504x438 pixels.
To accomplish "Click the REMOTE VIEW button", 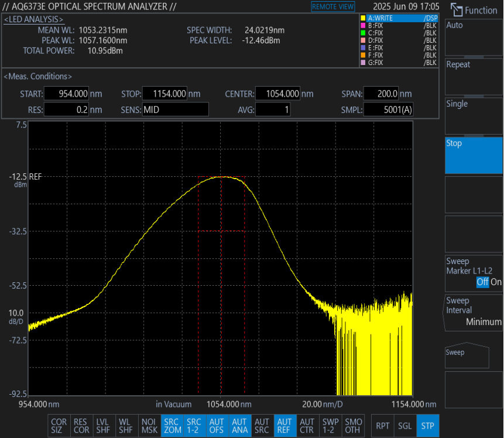I will (332, 6).
